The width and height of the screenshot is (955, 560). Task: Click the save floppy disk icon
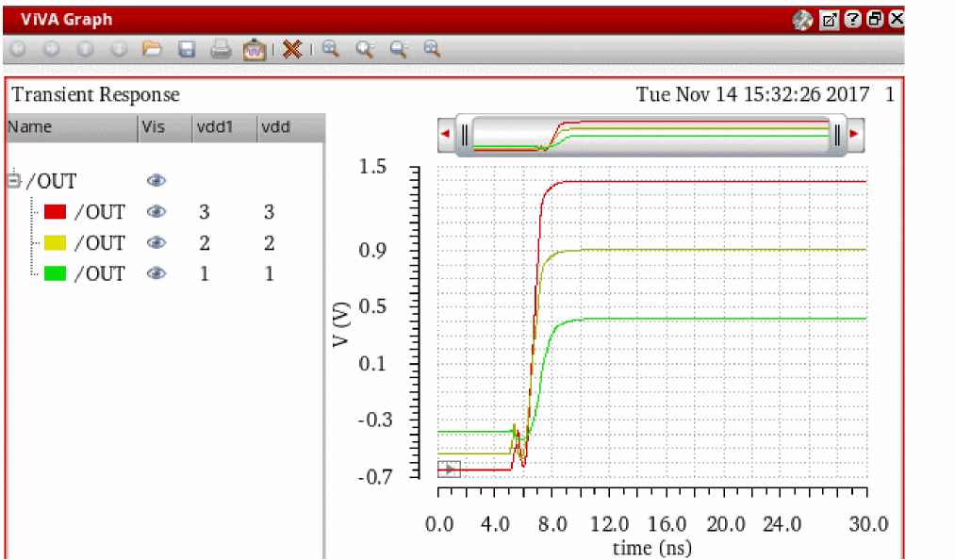pos(187,49)
